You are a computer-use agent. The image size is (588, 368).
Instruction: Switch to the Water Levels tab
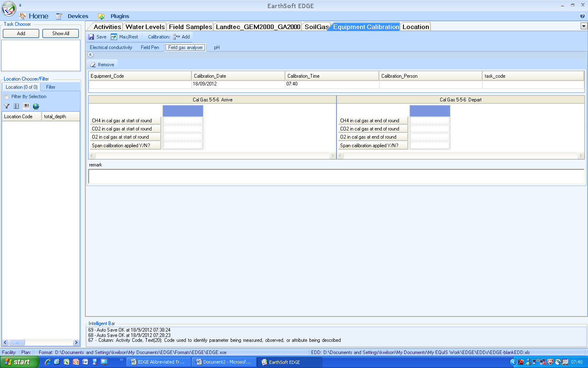click(145, 27)
